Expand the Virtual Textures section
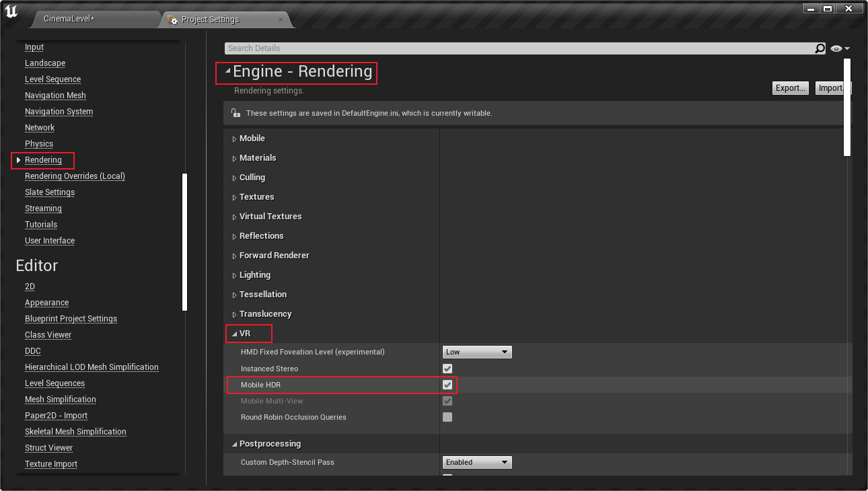The width and height of the screenshot is (868, 491). 235,217
